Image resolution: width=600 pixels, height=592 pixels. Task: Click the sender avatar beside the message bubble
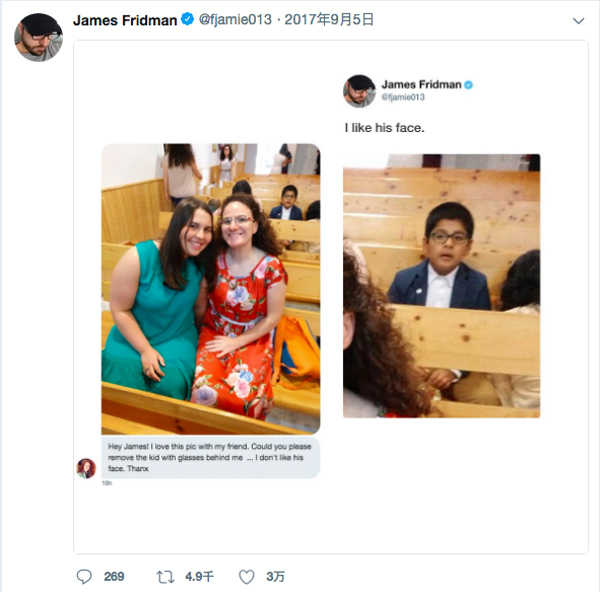87,467
